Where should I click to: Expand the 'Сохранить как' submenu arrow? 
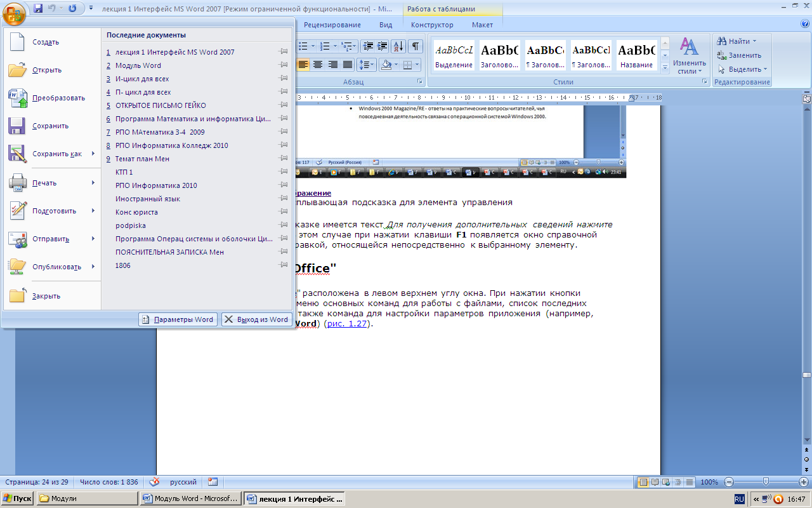coord(93,154)
